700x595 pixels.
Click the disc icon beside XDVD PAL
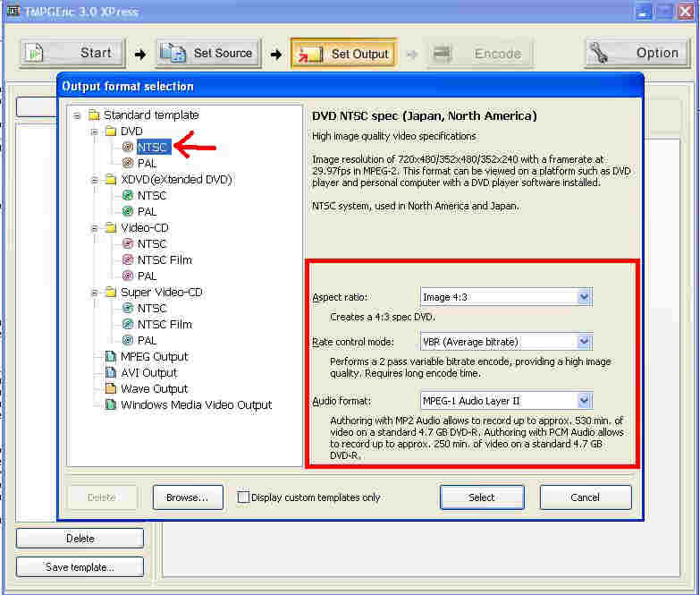click(x=128, y=211)
